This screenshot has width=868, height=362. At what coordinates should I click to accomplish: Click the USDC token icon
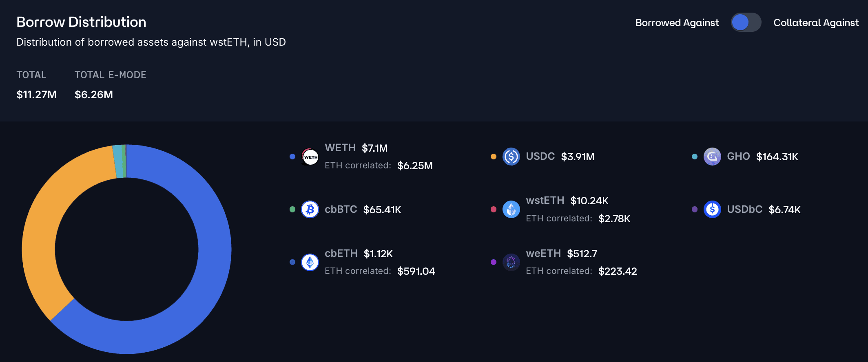click(511, 157)
